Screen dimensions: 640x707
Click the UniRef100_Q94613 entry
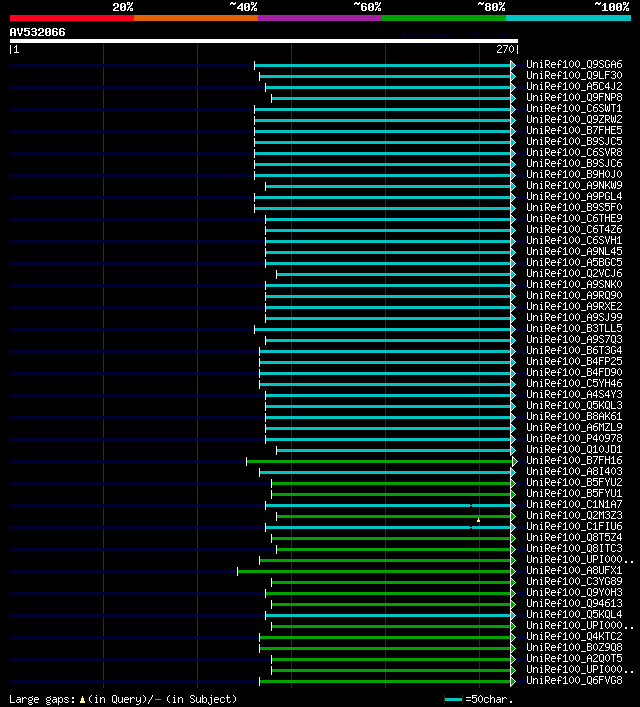tap(574, 603)
